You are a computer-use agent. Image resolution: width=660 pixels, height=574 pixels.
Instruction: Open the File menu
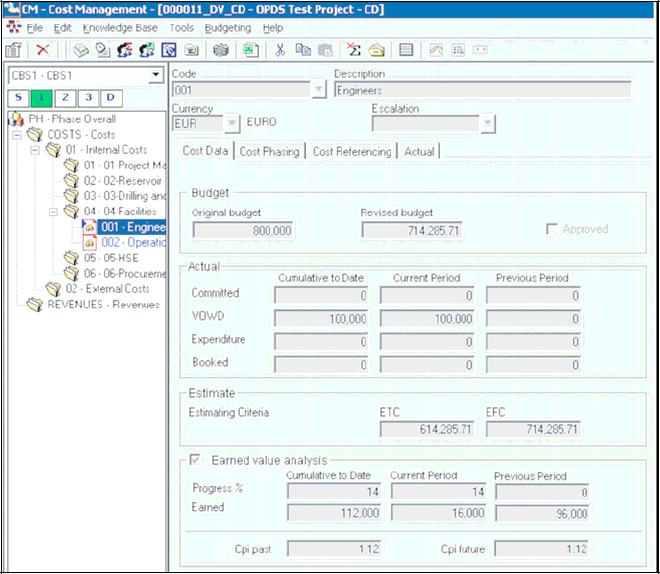(35, 28)
